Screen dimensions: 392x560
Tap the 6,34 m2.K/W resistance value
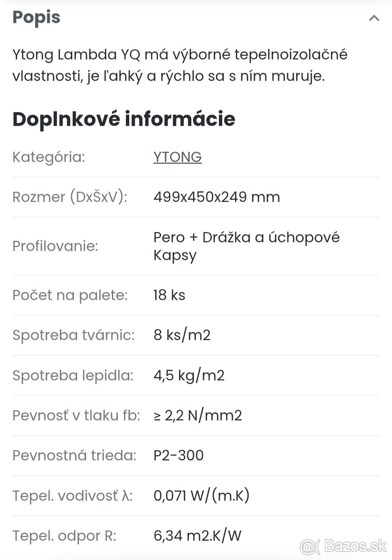[197, 536]
